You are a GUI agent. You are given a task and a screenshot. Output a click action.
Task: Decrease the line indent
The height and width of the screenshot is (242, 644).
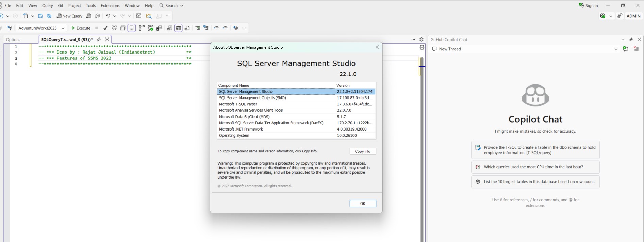(216, 28)
